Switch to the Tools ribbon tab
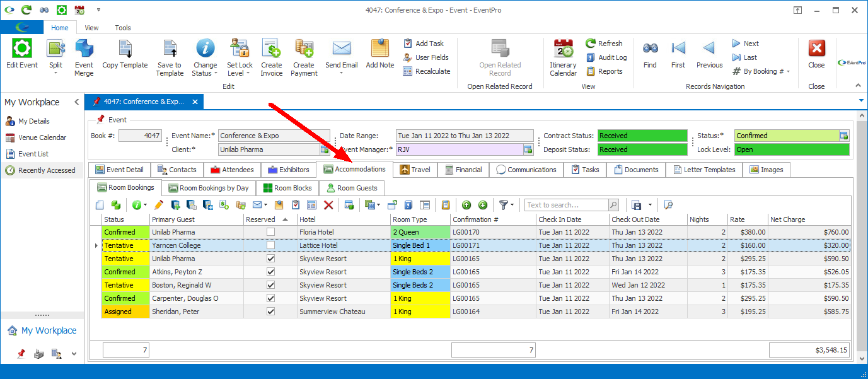The image size is (868, 379). coord(123,28)
